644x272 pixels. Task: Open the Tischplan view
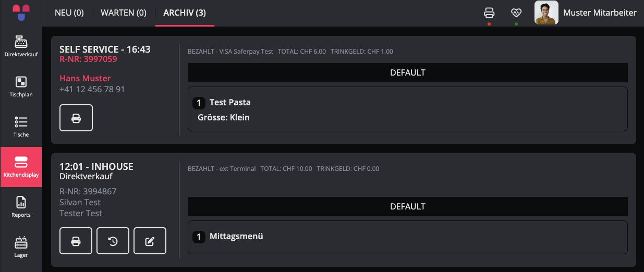click(x=21, y=86)
